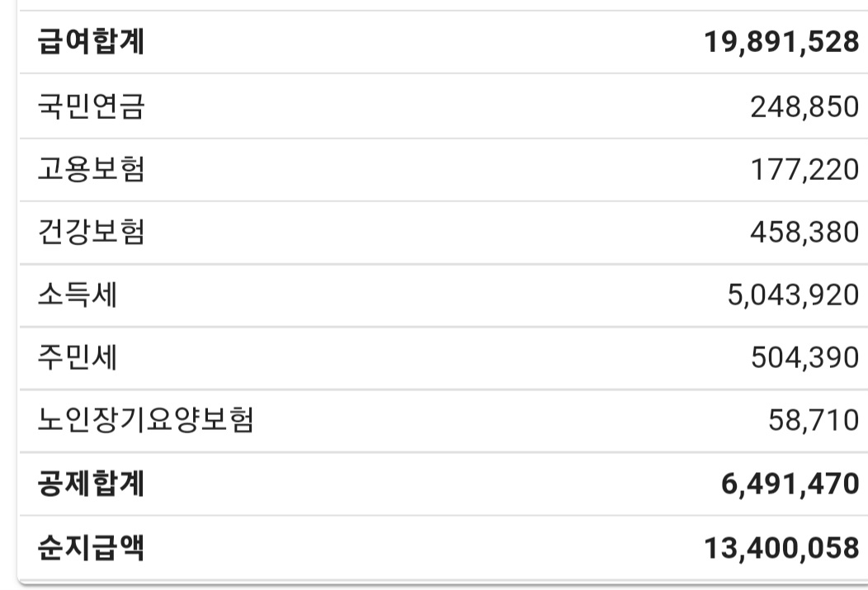This screenshot has width=868, height=590.
Task: Select the 458,380 health insurance value
Action: [804, 233]
